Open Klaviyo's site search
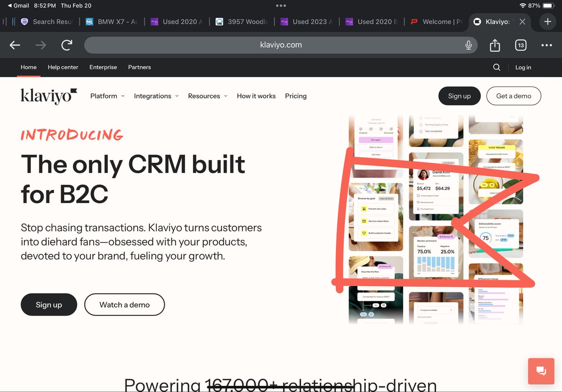 (x=496, y=67)
